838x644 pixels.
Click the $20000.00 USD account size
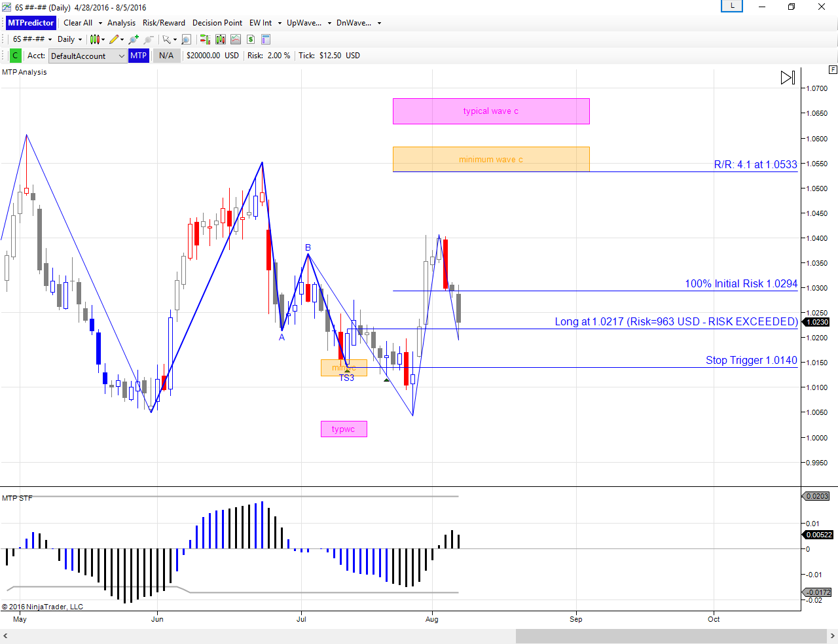tap(213, 56)
